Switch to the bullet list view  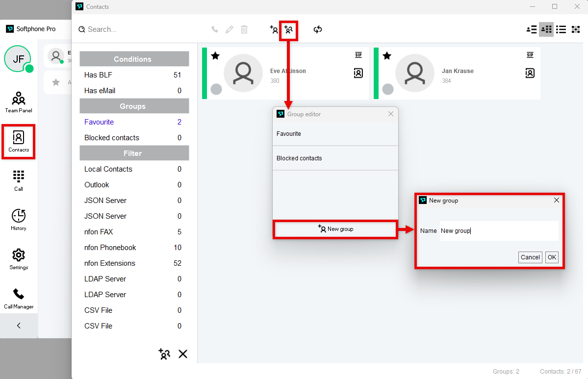561,29
